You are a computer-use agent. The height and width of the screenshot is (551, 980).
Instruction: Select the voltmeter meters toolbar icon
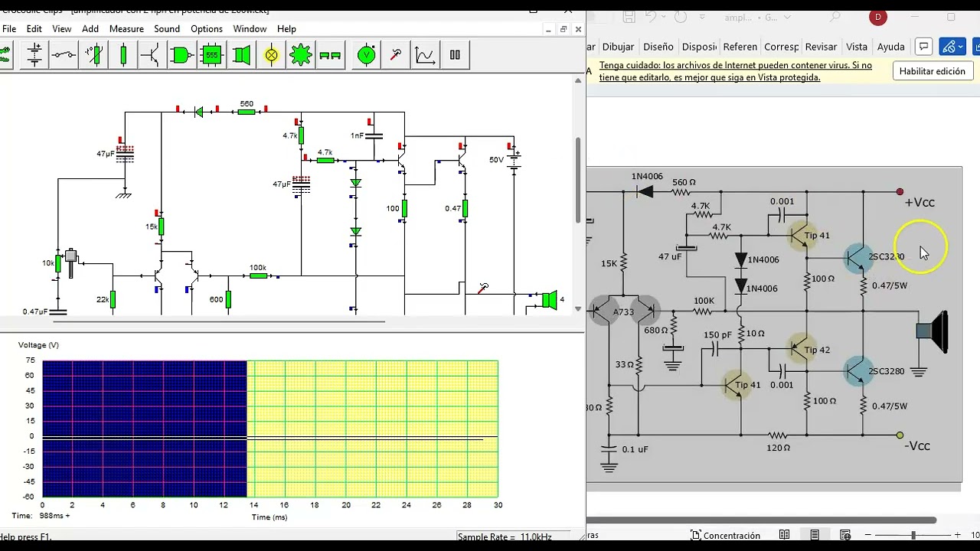coord(367,55)
